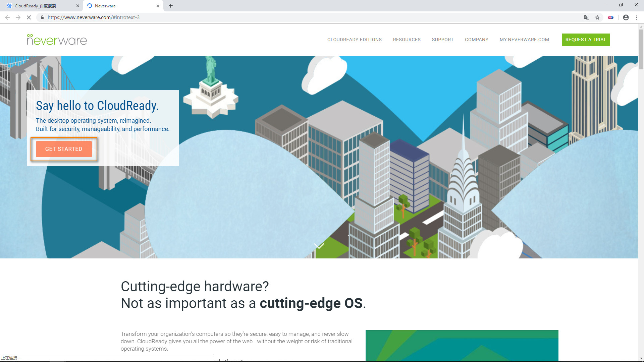
Task: Open the RESOURCES navigation menu
Action: click(407, 40)
